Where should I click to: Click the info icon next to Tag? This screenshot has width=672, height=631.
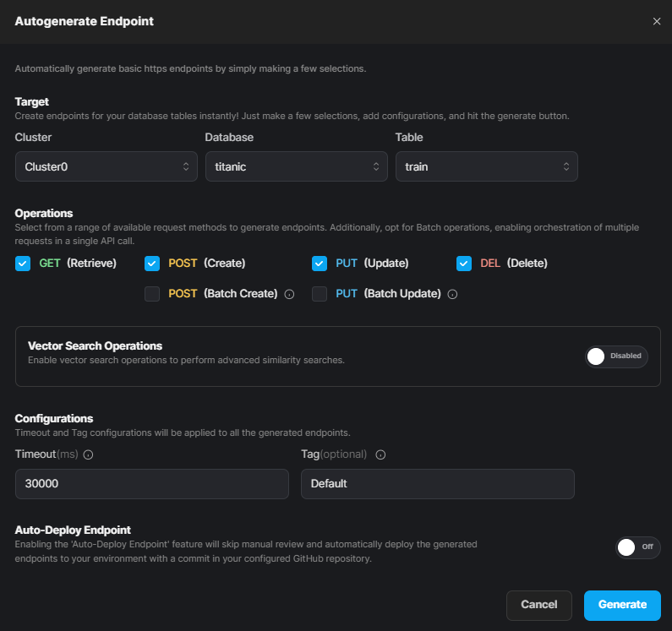(380, 454)
